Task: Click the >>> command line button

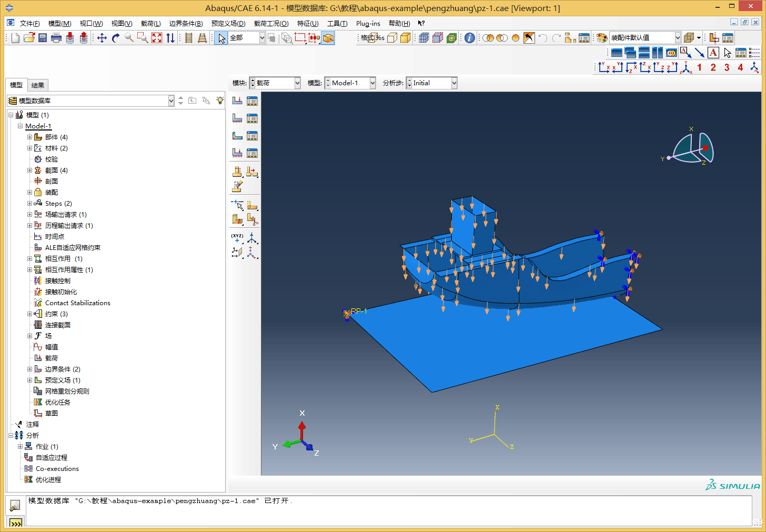Action: 16,523
